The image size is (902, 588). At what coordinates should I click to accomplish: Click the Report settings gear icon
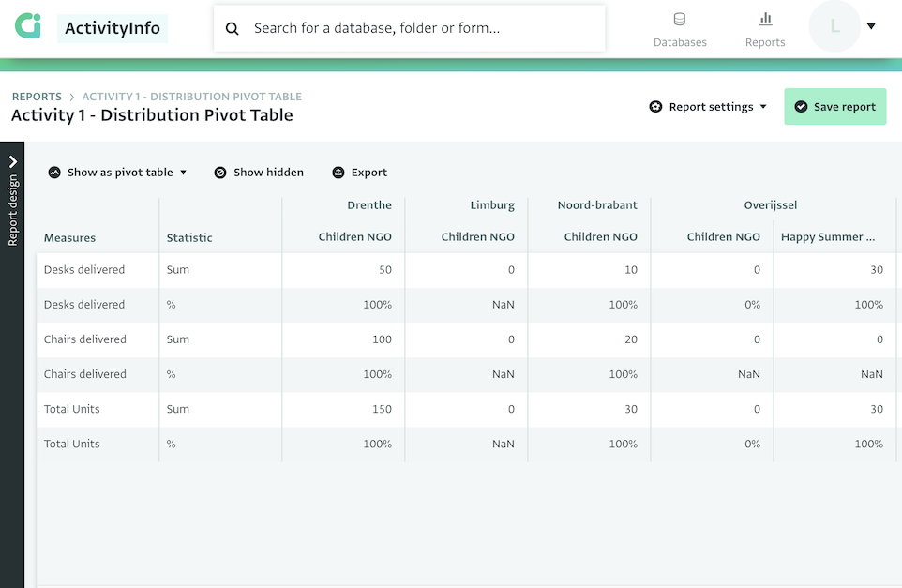click(655, 106)
